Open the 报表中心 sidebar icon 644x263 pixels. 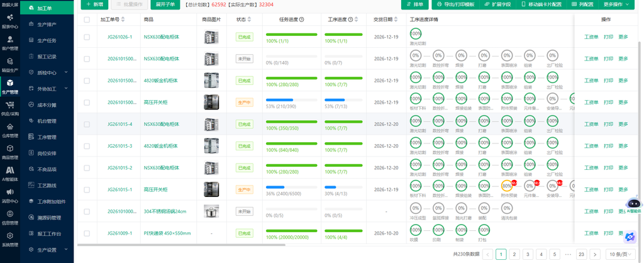(10, 18)
